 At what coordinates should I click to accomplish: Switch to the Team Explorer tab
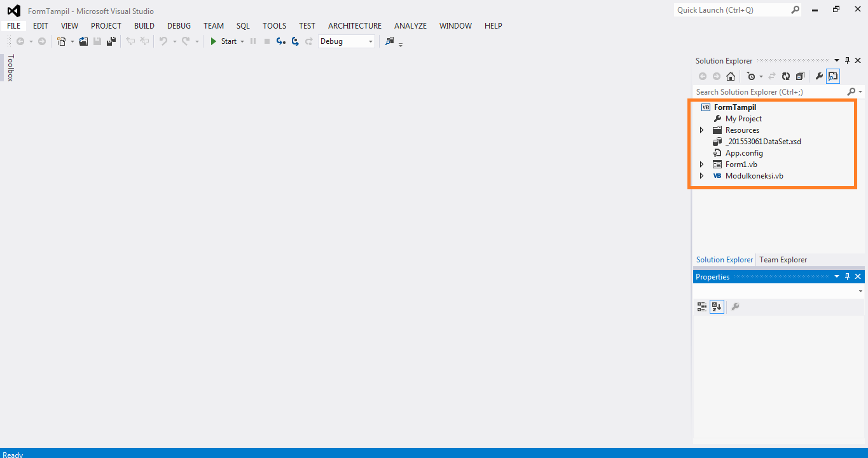click(x=783, y=259)
